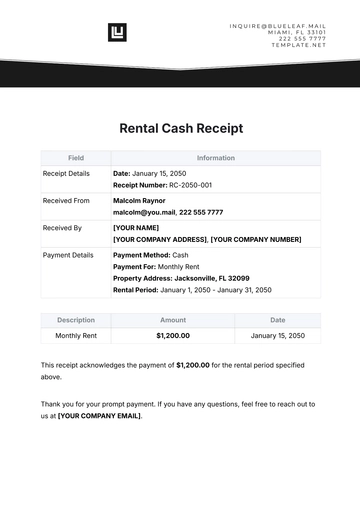Click the Amount column header
The height and width of the screenshot is (509, 360).
pos(173,320)
